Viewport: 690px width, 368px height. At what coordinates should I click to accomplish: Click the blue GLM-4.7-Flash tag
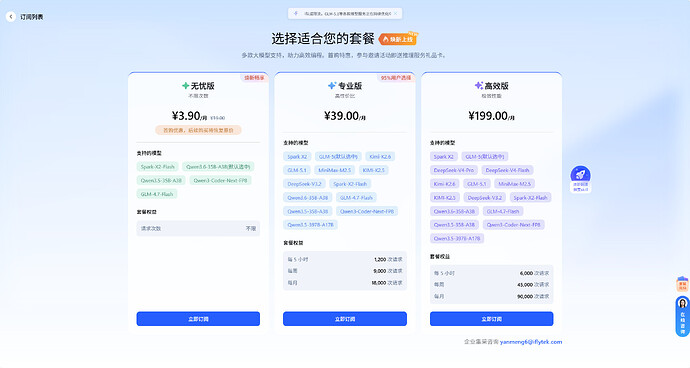coord(356,197)
